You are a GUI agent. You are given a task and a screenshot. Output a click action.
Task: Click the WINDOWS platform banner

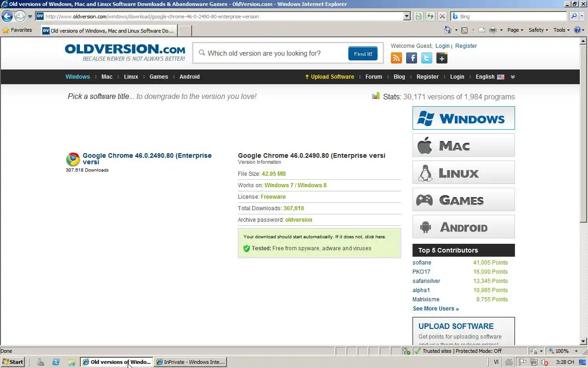pos(464,118)
